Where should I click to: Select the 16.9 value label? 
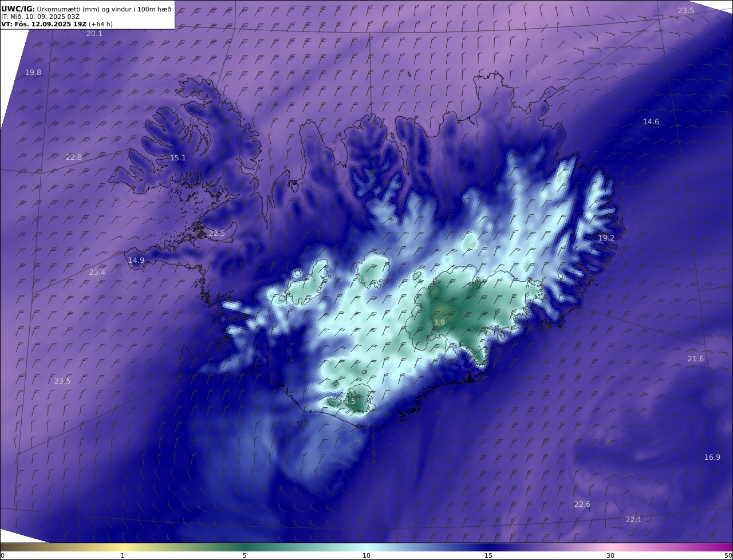coord(712,458)
